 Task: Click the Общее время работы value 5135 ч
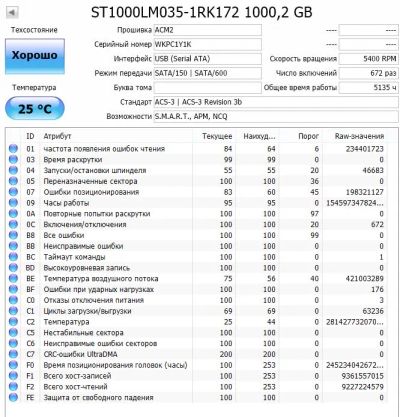368,88
